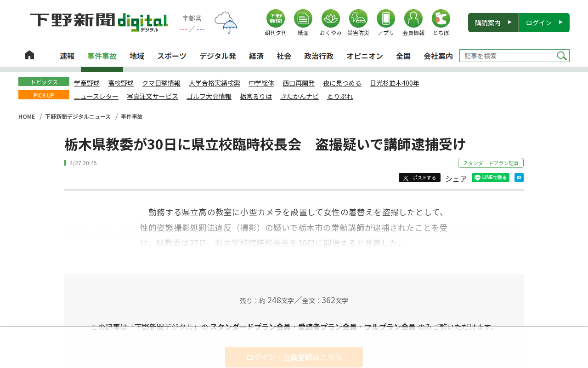The height and width of the screenshot is (368, 588).
Task: Open 栃宮るりは pick up link
Action: coord(256,97)
